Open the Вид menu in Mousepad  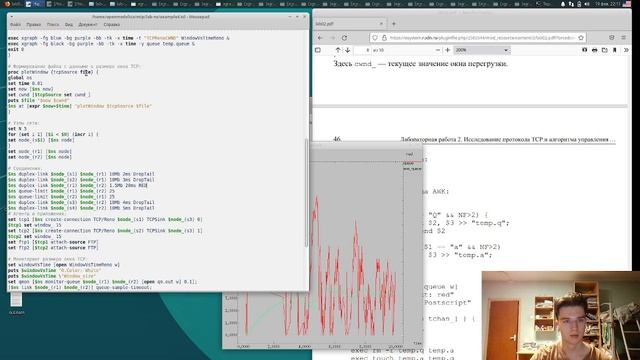pos(69,24)
